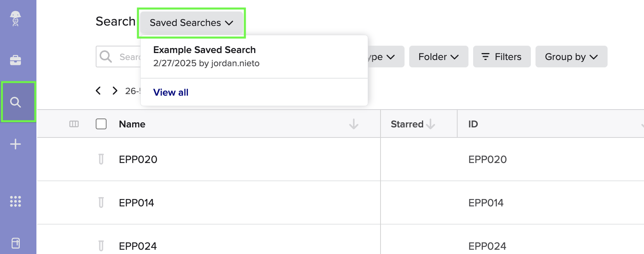Screen dimensions: 644x254
Task: Click the Benchling logo icon in sidebar
Action: click(15, 19)
